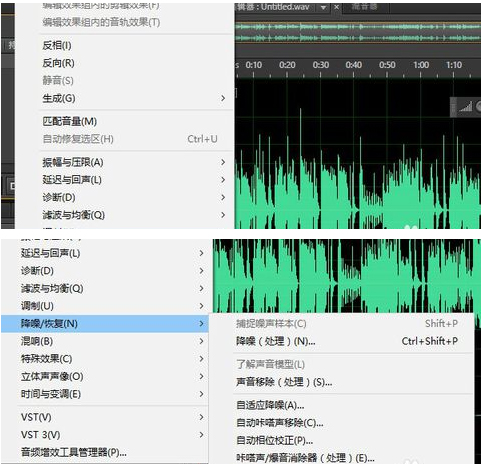Close the Untitled.wav editor tab
This screenshot has width=482, height=464.
click(x=336, y=7)
